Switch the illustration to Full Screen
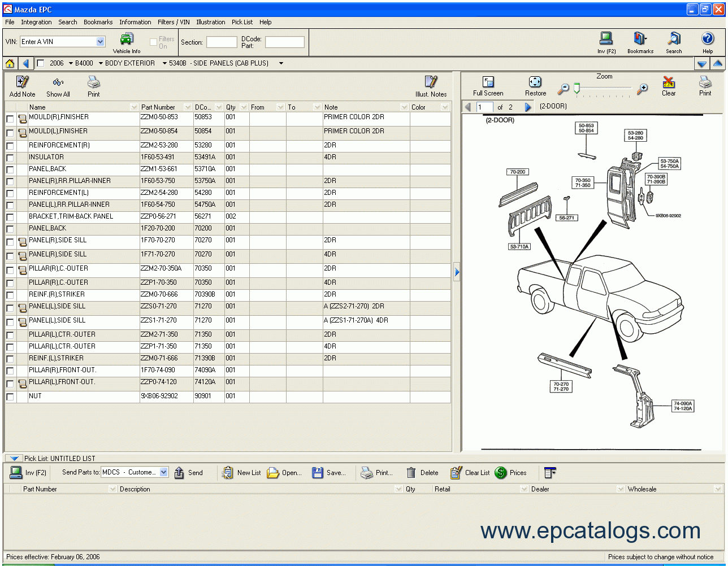This screenshot has height=566, width=728. coord(488,82)
